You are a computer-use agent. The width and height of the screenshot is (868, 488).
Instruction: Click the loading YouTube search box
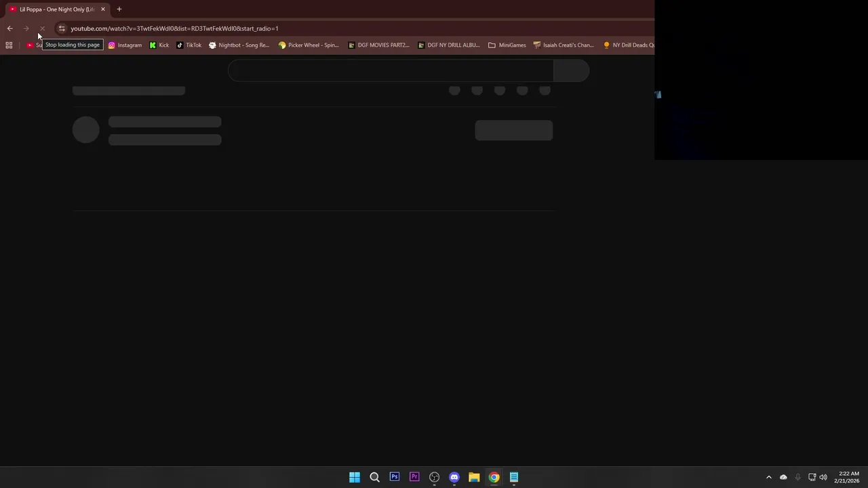pos(391,70)
